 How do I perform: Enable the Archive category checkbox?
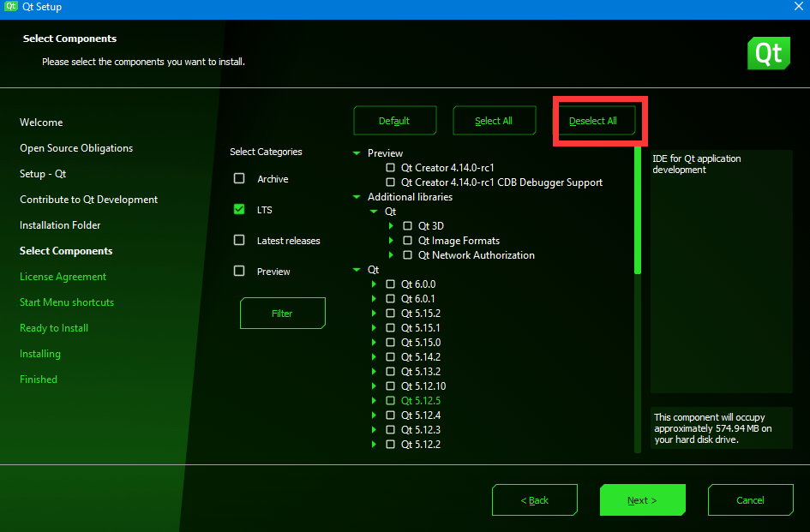(x=239, y=179)
